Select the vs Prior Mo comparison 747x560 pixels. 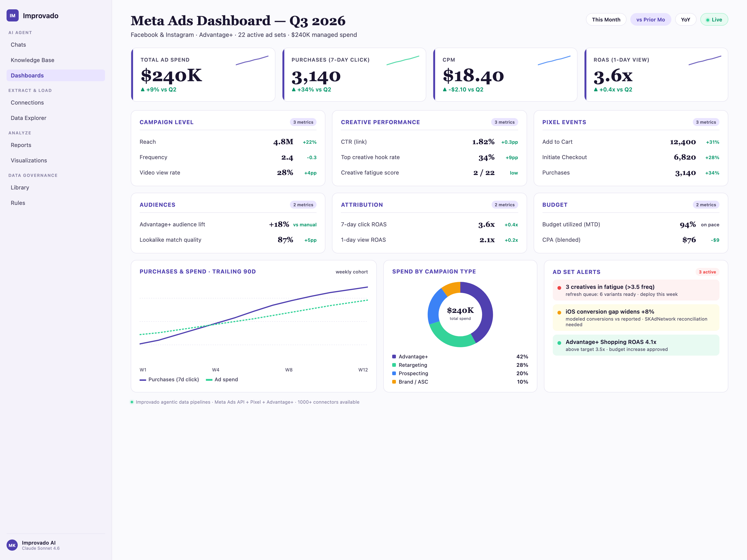pos(650,20)
